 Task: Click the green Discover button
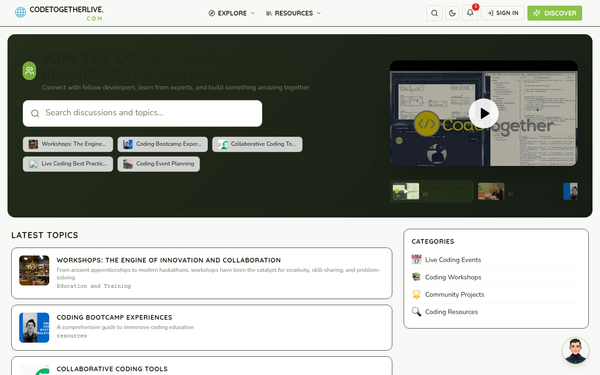(x=554, y=13)
